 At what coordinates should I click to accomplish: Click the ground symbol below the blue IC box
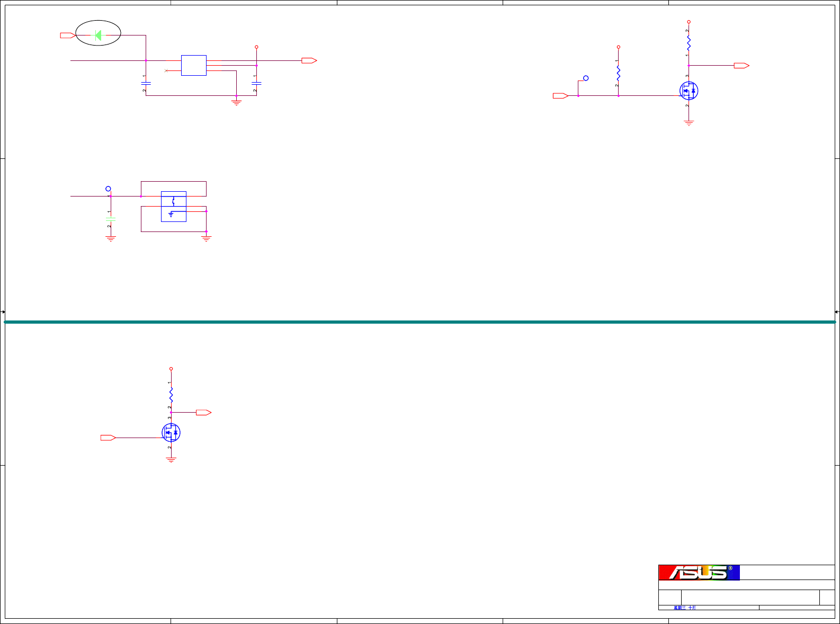pyautogui.click(x=236, y=102)
